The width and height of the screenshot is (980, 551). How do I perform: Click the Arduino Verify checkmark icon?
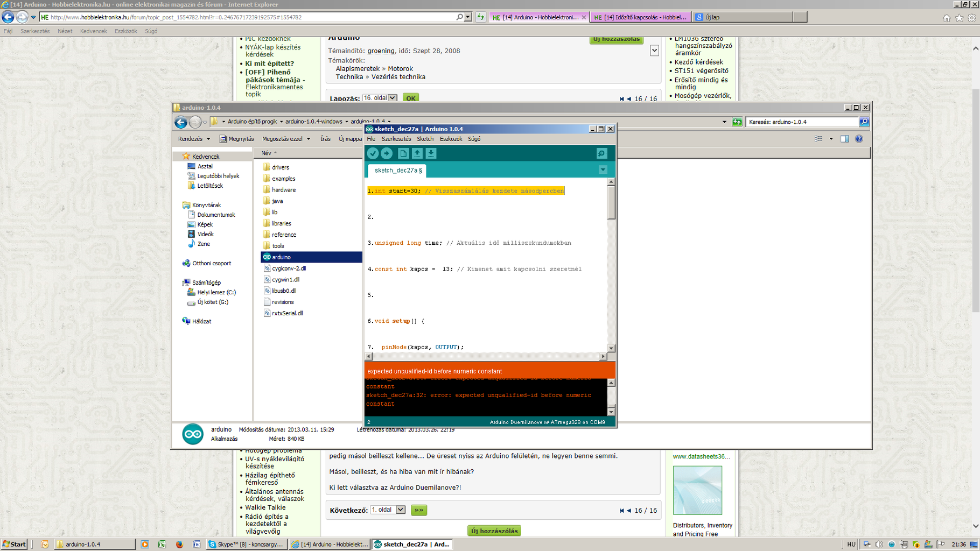(373, 153)
